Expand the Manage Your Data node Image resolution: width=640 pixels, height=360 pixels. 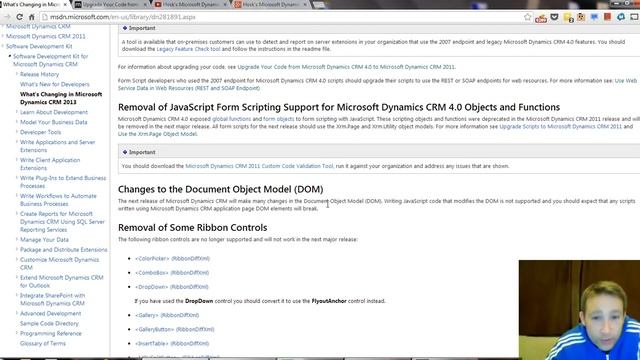click(x=17, y=240)
